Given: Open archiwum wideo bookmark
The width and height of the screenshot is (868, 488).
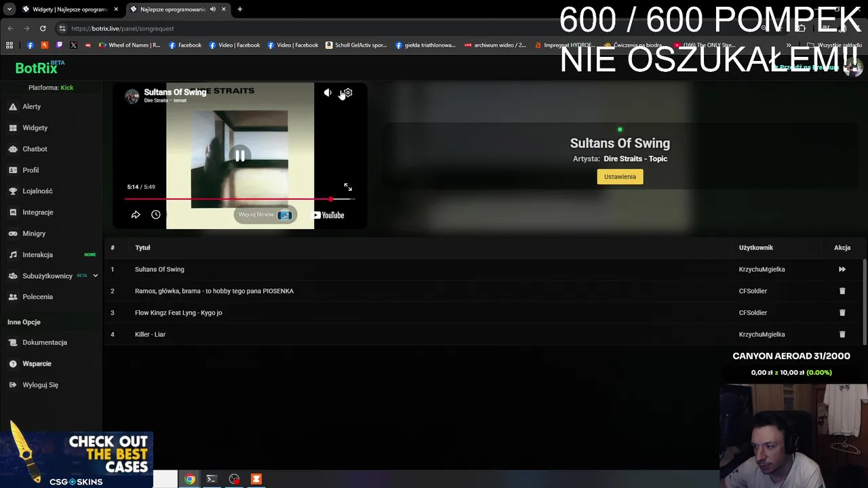Looking at the screenshot, I should tap(495, 45).
